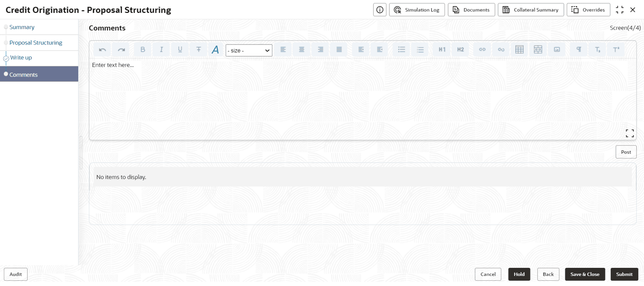
Task: Insert a numbered list
Action: pyautogui.click(x=420, y=50)
